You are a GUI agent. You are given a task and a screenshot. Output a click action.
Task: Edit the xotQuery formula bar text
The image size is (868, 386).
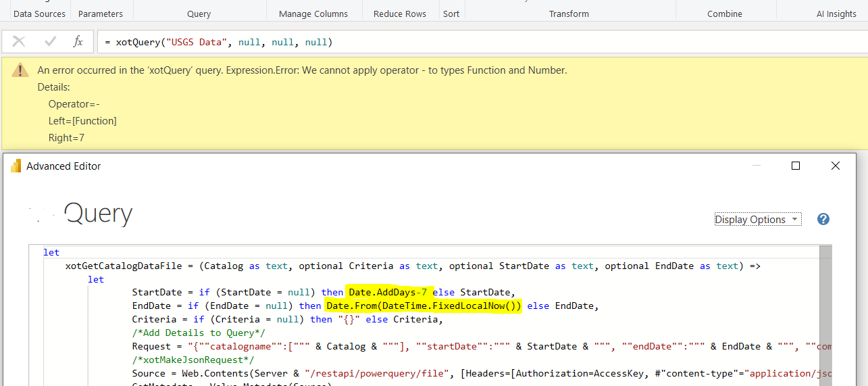(481, 42)
